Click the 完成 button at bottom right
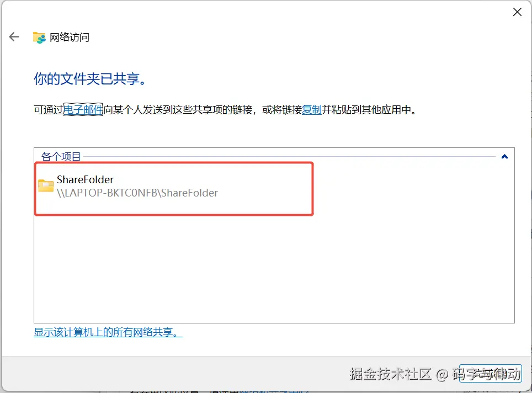This screenshot has height=393, width=532. click(x=490, y=373)
